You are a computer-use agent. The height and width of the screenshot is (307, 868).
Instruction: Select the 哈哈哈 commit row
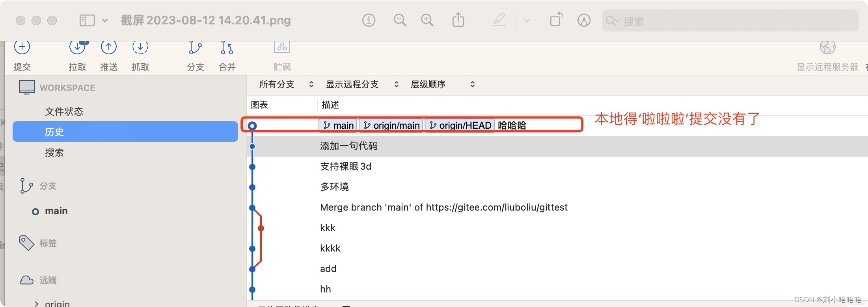click(557, 126)
